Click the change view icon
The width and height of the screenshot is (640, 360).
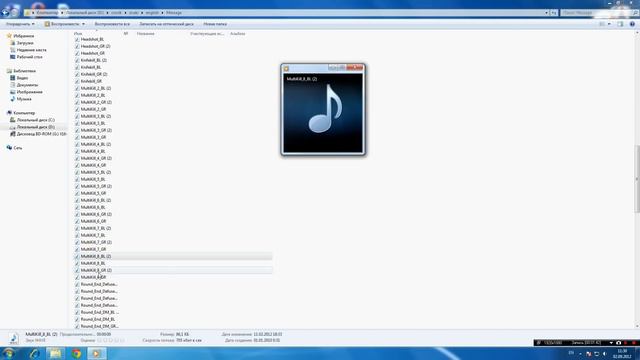coord(602,24)
